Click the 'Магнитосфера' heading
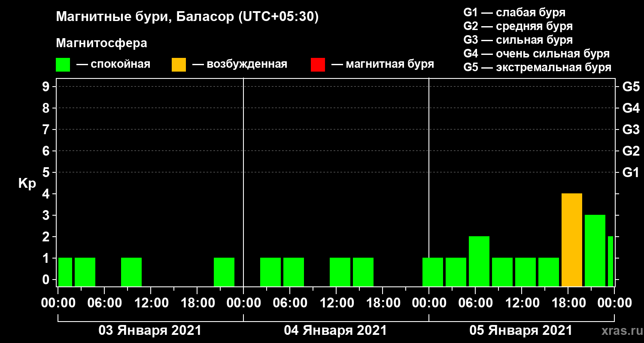 click(101, 43)
